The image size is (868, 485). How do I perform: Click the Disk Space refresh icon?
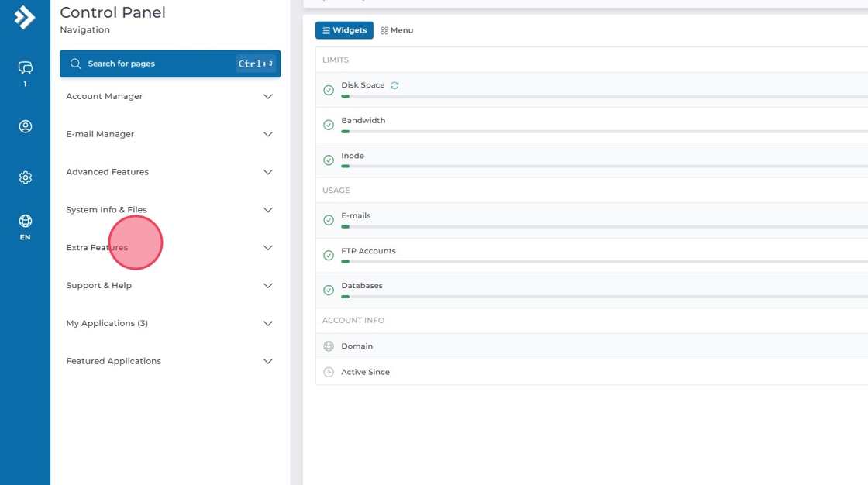pyautogui.click(x=394, y=85)
